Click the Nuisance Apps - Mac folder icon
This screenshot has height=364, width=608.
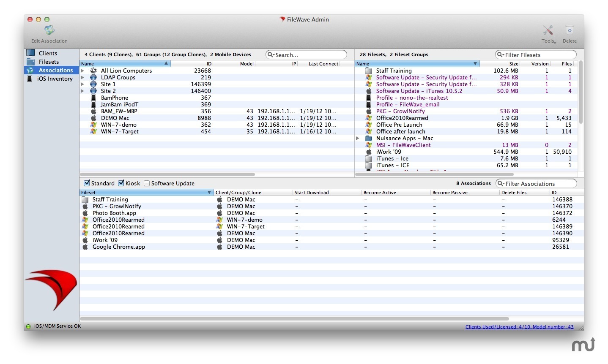(369, 138)
